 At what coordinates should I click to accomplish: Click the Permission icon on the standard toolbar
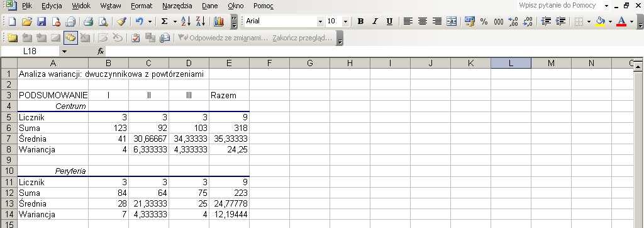tap(56, 21)
